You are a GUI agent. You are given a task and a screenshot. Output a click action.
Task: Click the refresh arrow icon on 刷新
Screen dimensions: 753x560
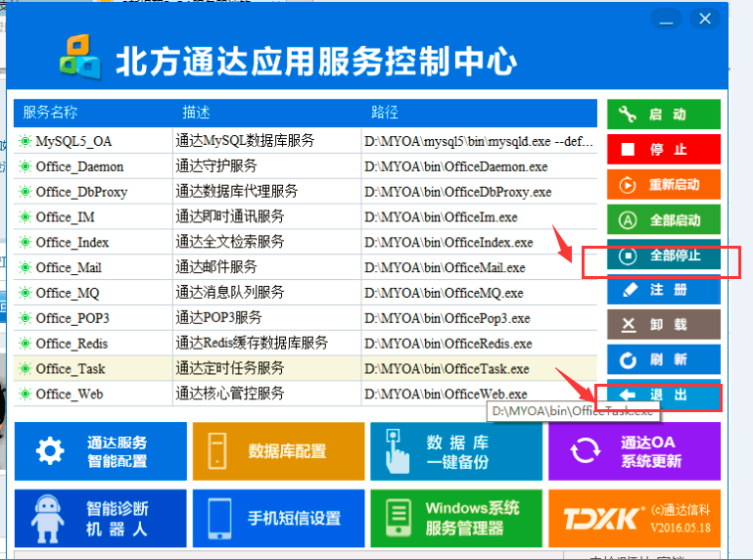point(628,360)
